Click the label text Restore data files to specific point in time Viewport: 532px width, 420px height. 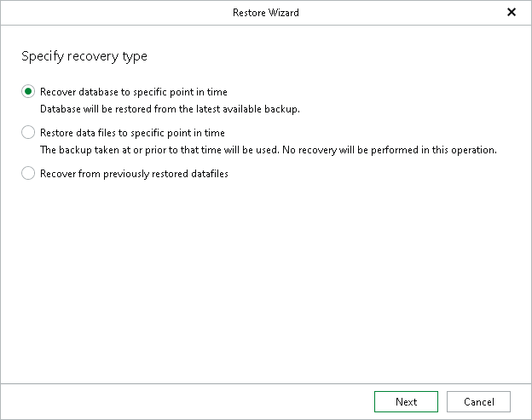tap(132, 133)
